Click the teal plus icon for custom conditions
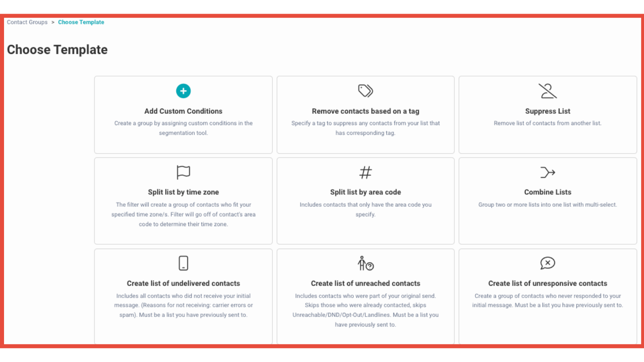Image resolution: width=644 pixels, height=362 pixels. coord(183,91)
